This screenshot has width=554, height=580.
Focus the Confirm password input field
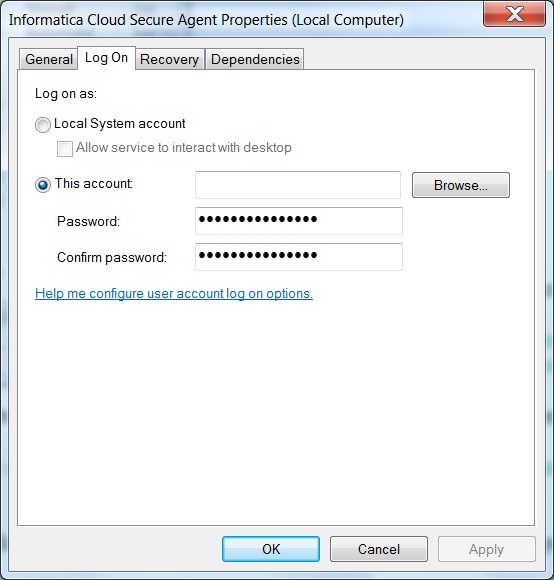click(299, 257)
